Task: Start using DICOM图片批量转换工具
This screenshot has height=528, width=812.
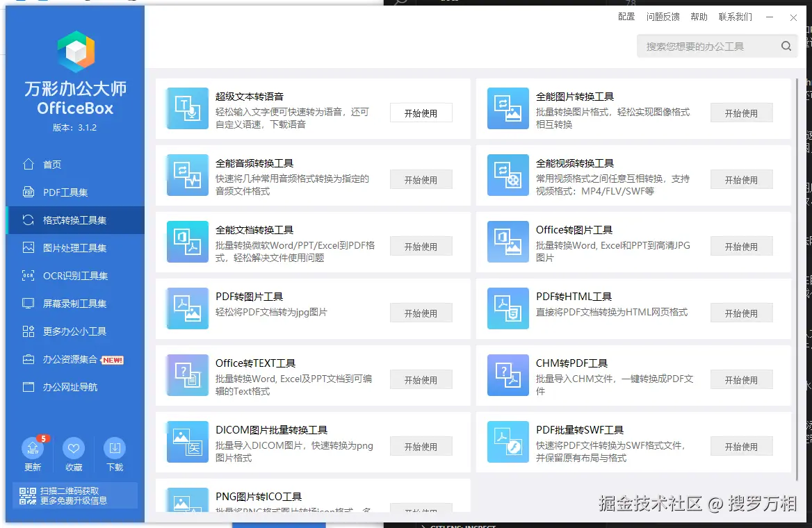Action: [x=421, y=446]
